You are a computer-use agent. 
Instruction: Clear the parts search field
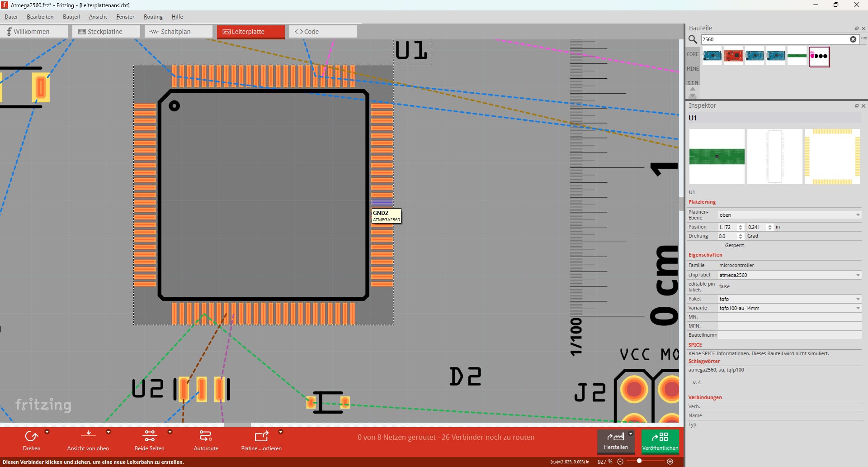pyautogui.click(x=853, y=39)
